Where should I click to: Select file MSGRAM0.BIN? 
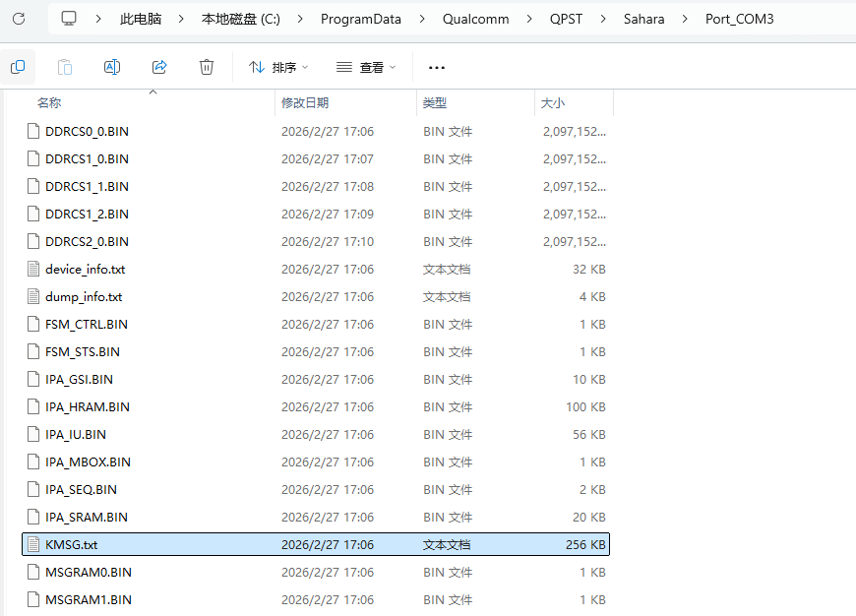click(316, 573)
